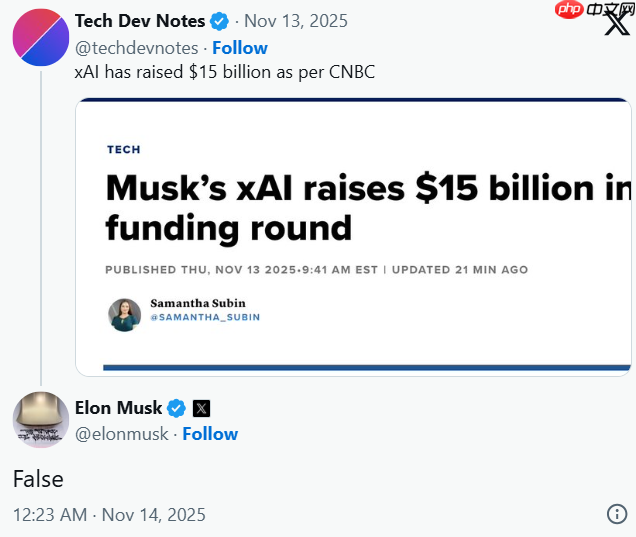Open Tech Dev Notes profile avatar
This screenshot has height=537, width=636.
point(40,38)
